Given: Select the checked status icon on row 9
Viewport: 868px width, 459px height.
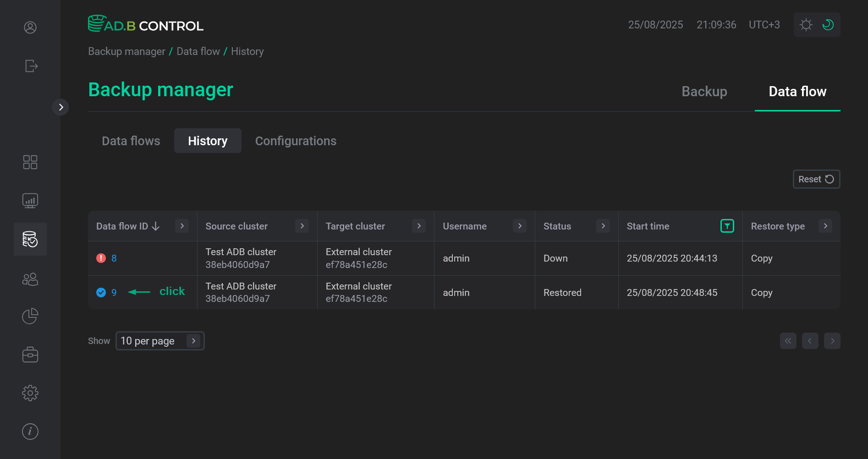Looking at the screenshot, I should click(x=101, y=292).
